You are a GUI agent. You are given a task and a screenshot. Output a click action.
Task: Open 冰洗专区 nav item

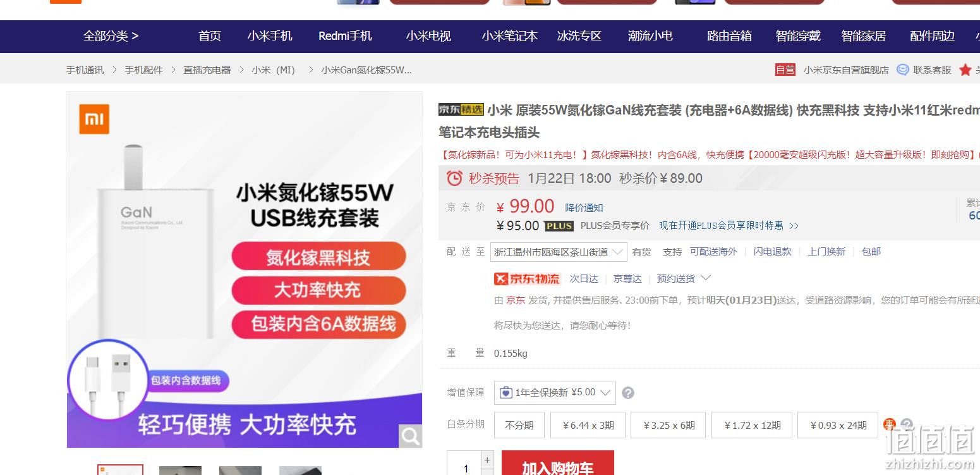pyautogui.click(x=579, y=36)
